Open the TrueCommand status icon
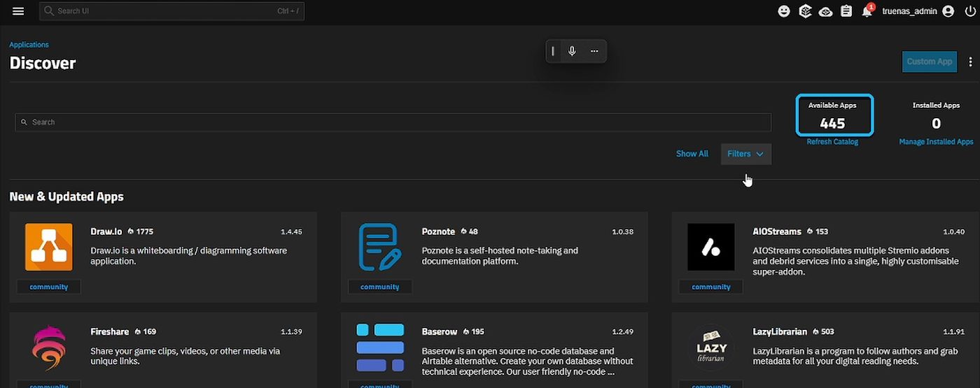 (805, 11)
